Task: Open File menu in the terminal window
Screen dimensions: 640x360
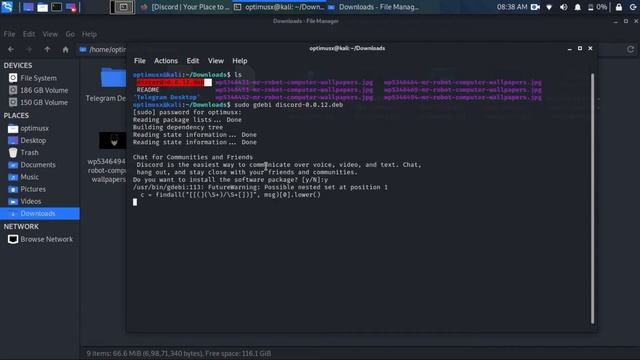Action: tap(140, 61)
